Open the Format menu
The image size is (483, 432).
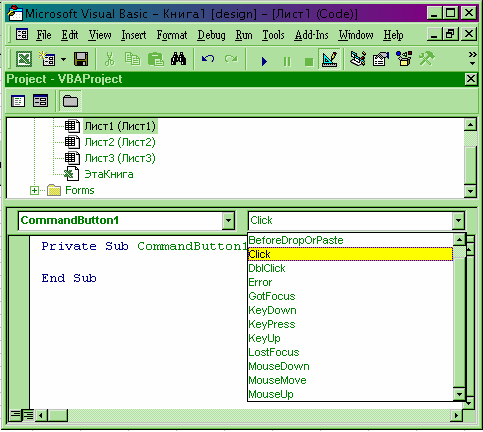pos(172,35)
